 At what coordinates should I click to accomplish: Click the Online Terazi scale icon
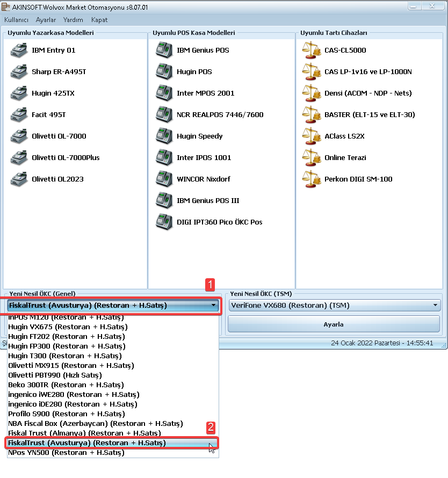pyautogui.click(x=312, y=158)
